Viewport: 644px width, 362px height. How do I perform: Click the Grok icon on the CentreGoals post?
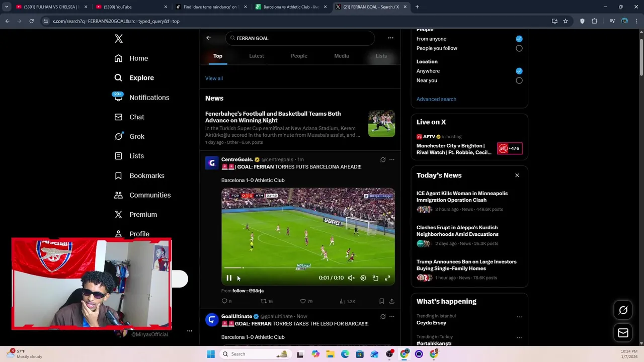383,160
